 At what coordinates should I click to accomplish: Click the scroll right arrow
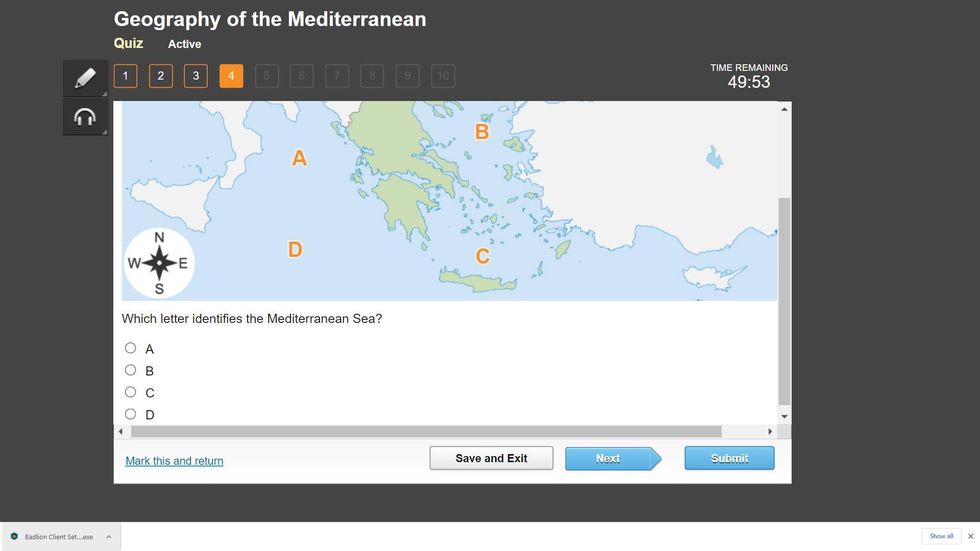coord(770,432)
